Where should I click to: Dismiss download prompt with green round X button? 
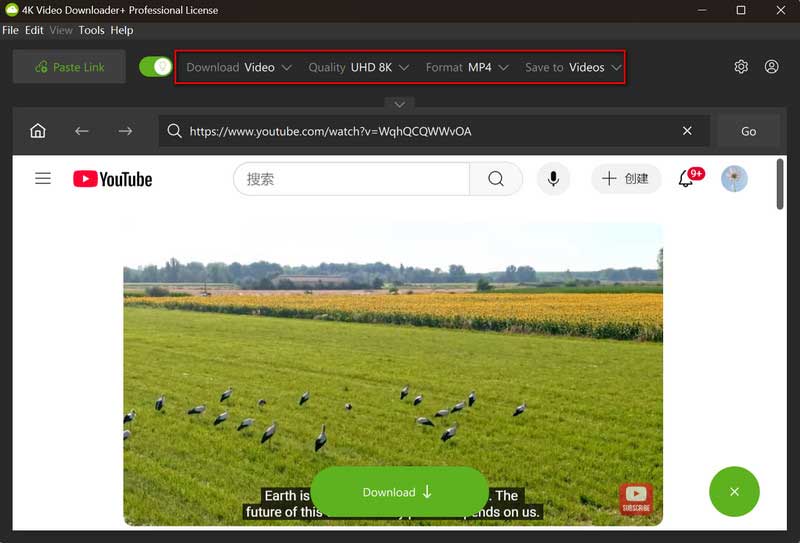[x=734, y=491]
